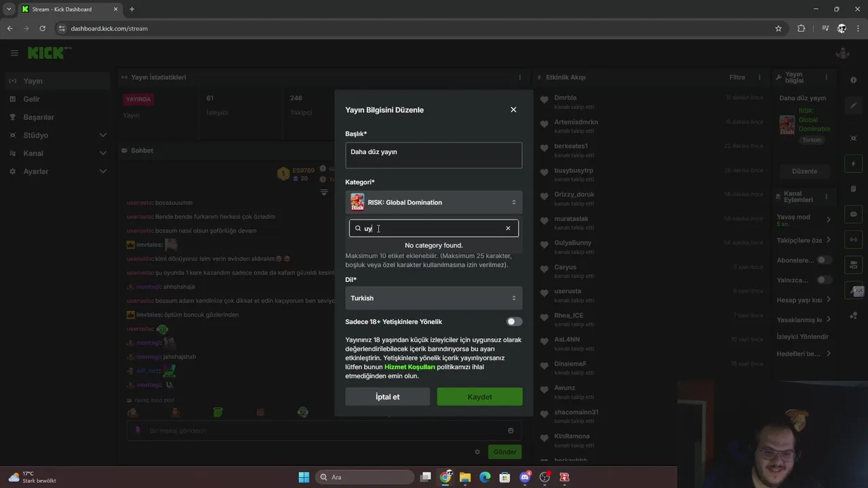This screenshot has width=868, height=488.
Task: Open Etkinlik Akışı panel options menu
Action: pyautogui.click(x=759, y=77)
